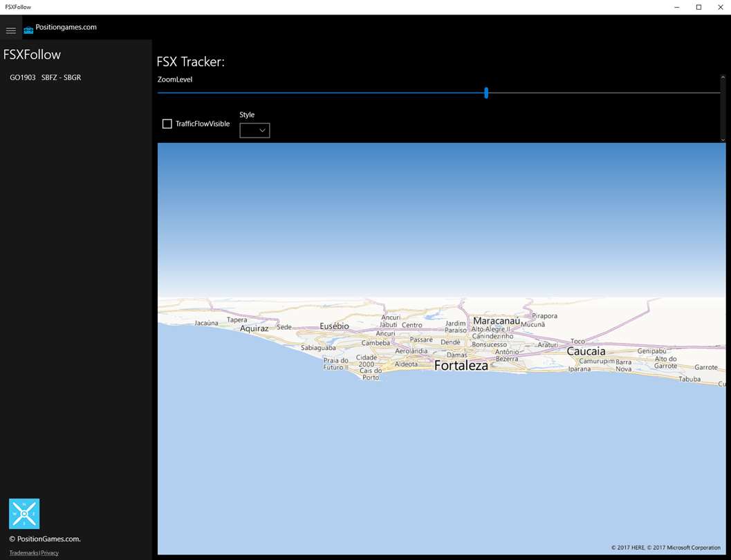Click the scroll down arrow of settings panel
The width and height of the screenshot is (731, 560).
[x=723, y=139]
